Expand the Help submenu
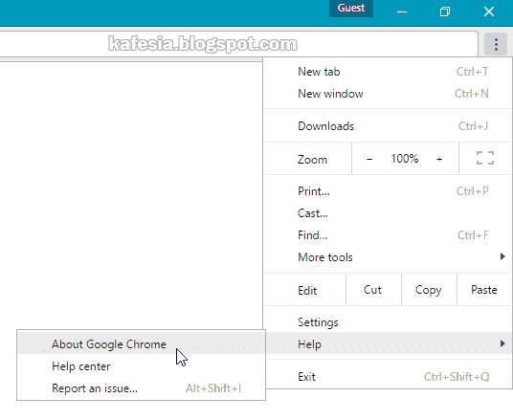Screen dimensions: 513x420 [388, 343]
